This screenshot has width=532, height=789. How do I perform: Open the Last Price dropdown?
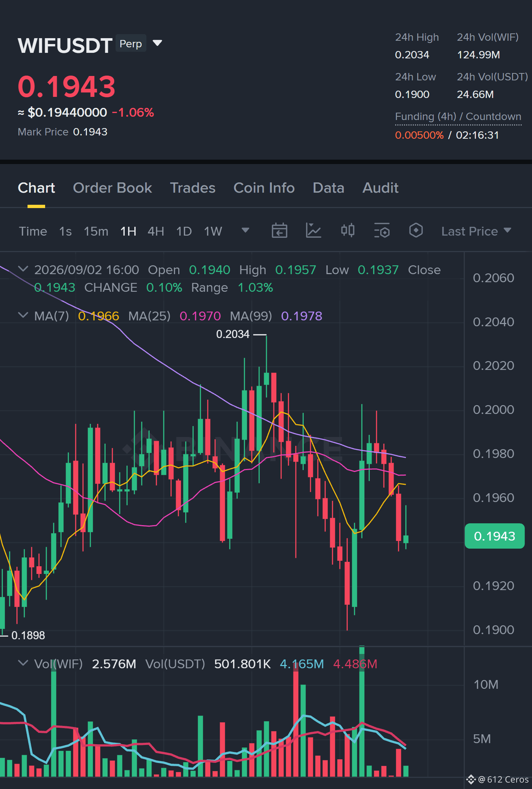476,231
